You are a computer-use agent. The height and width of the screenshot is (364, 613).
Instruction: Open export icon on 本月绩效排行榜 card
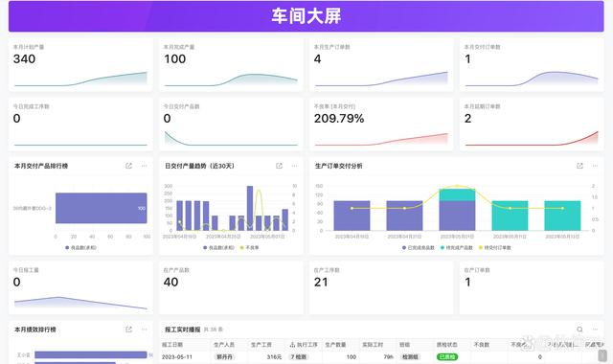coord(128,330)
